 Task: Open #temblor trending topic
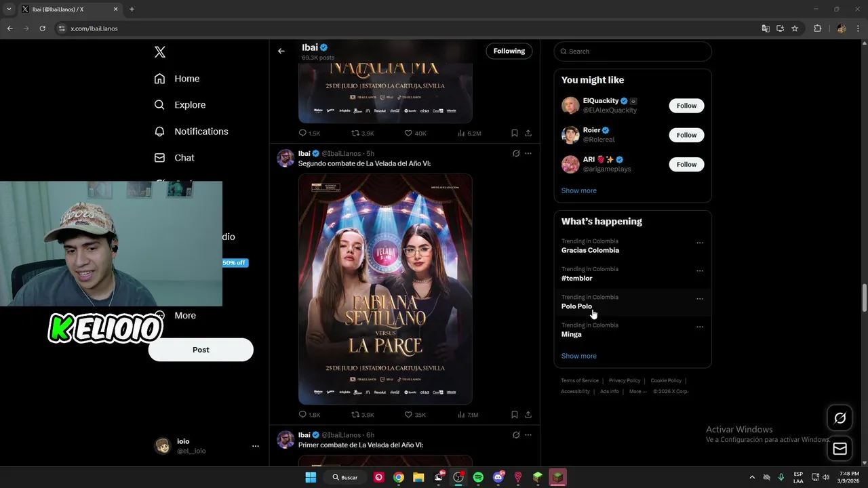tap(577, 278)
